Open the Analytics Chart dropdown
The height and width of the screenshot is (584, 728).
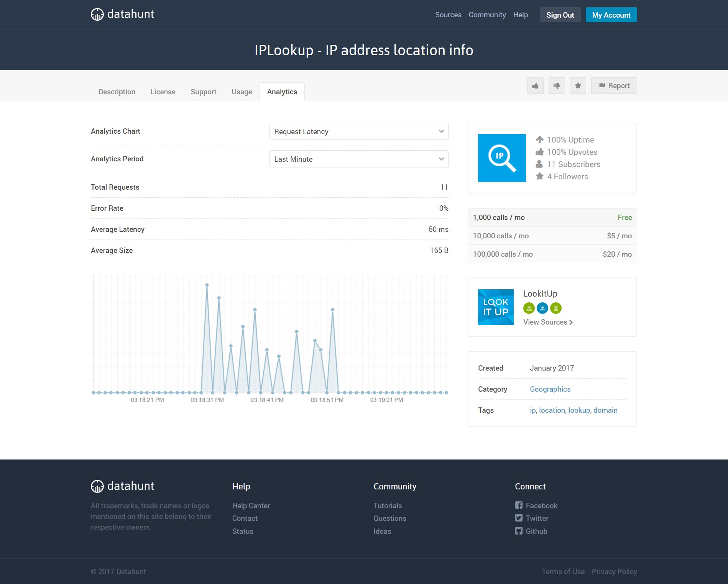coord(358,131)
